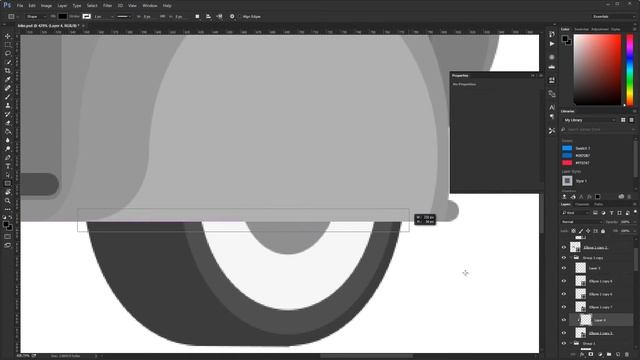Open the layer filter Kind dropdown
640x360 pixels.
[x=576, y=213]
